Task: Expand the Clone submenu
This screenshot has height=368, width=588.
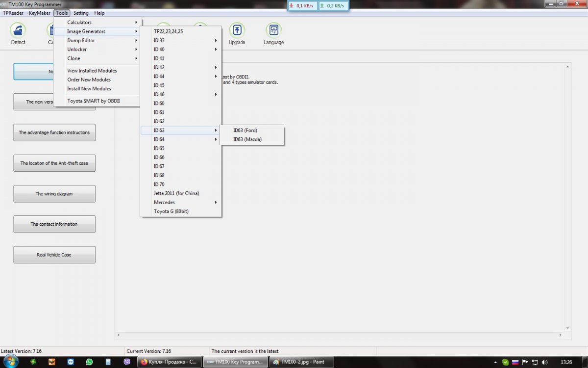Action: click(x=98, y=58)
